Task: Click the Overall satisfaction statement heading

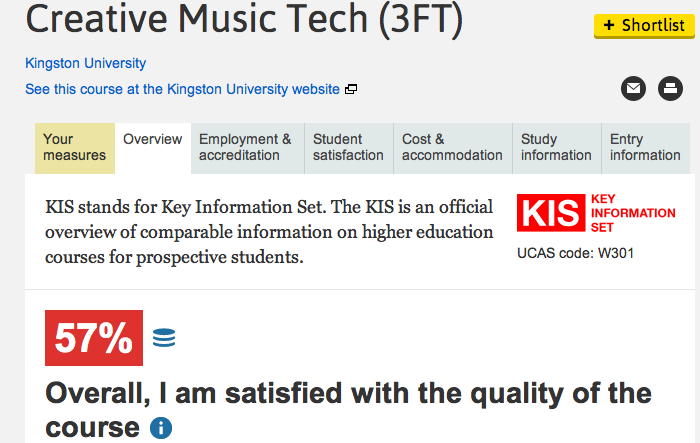Action: coord(348,392)
